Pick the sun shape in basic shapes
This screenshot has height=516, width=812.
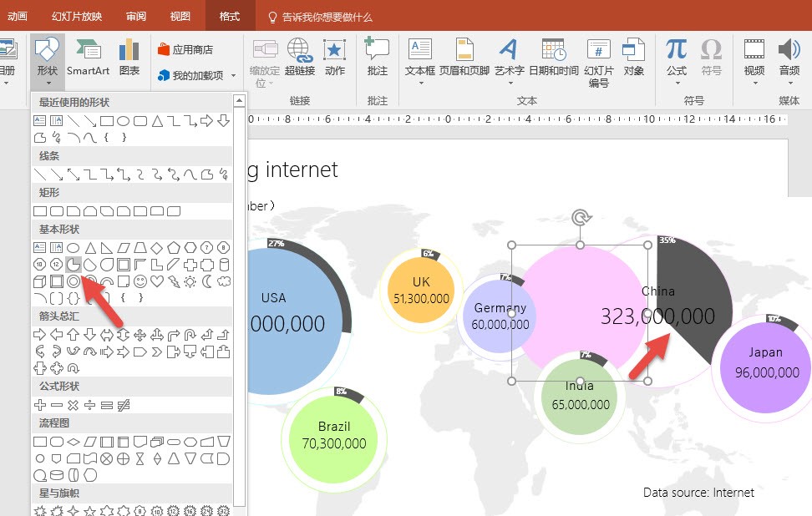pos(190,281)
